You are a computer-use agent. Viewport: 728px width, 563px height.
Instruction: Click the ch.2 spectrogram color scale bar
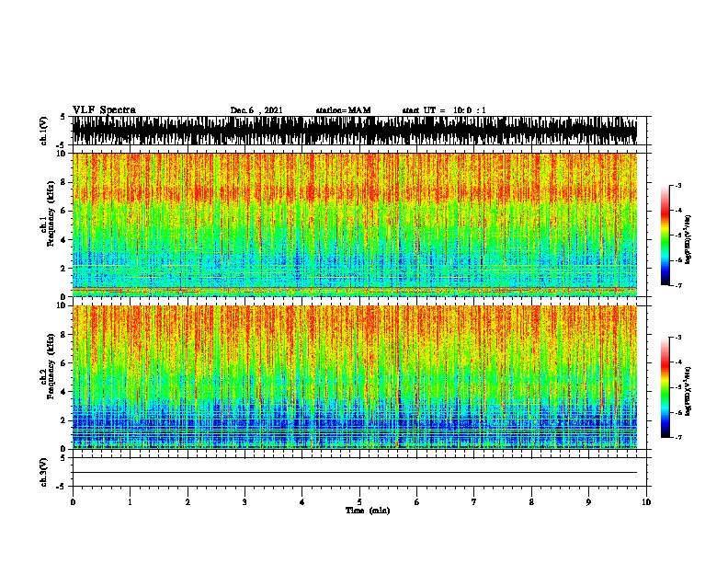[665, 387]
